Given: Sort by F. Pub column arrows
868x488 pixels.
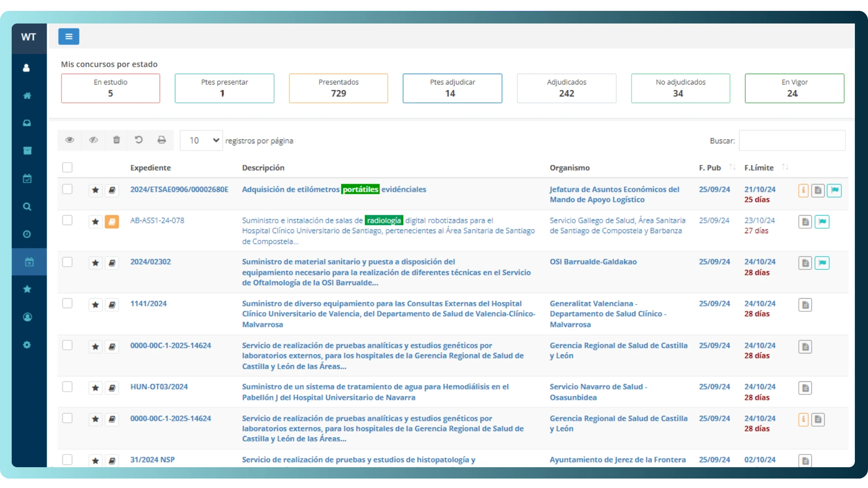Looking at the screenshot, I should pyautogui.click(x=732, y=167).
